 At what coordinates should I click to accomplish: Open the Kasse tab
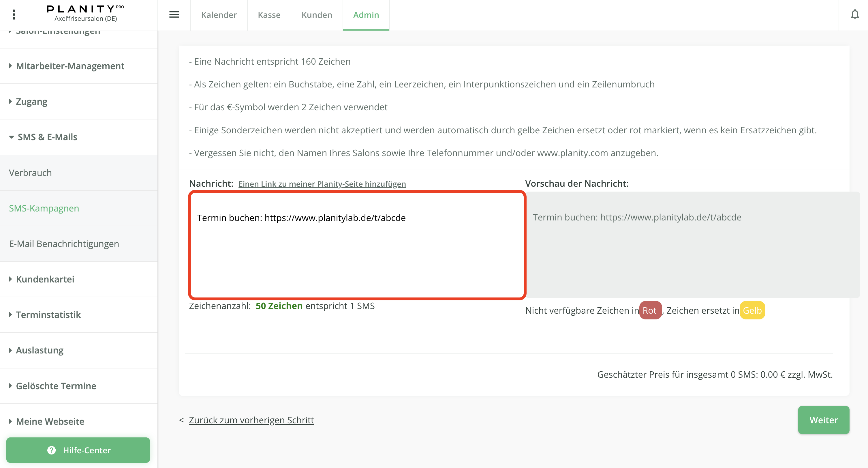[x=269, y=15]
